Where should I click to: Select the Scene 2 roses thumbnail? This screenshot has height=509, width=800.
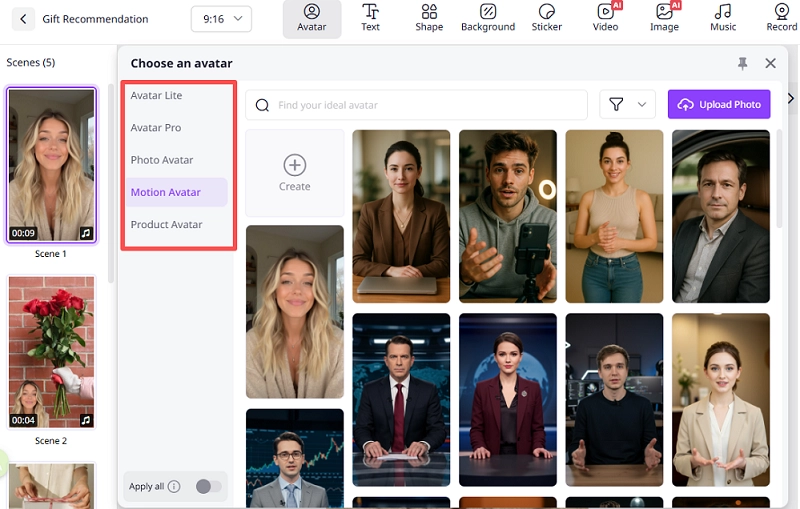point(52,352)
